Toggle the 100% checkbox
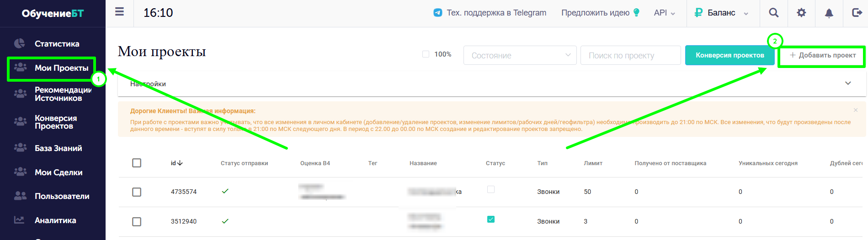868x240 pixels. coord(426,54)
